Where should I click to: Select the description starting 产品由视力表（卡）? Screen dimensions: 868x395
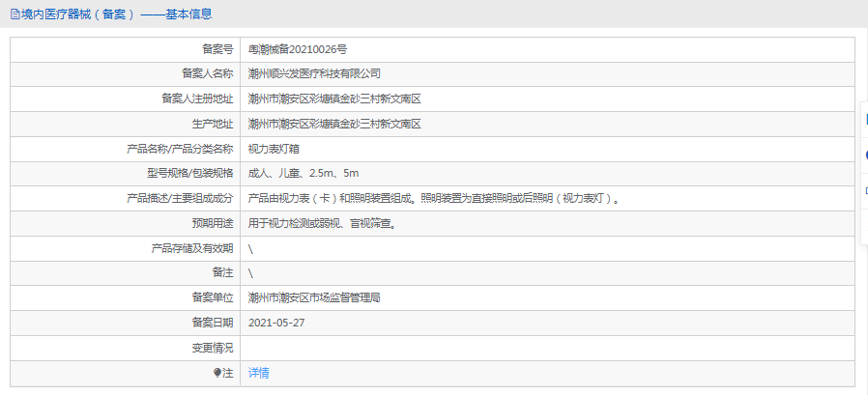[433, 199]
